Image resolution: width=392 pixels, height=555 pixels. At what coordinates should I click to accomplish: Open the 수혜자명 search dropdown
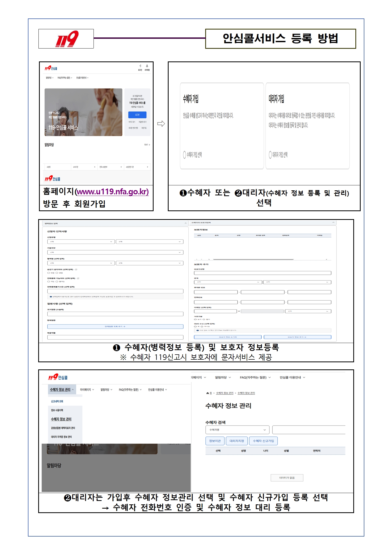pos(237,430)
